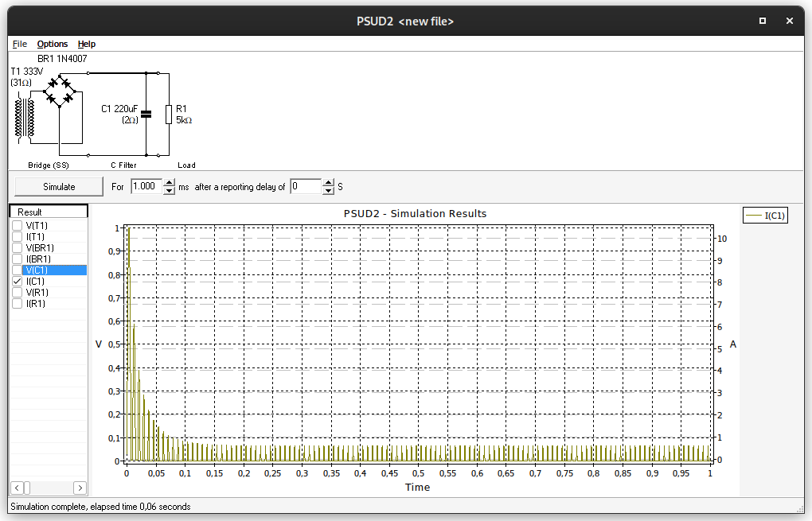
Task: Click the '5kΩ' load resistance value
Action: pyautogui.click(x=184, y=120)
